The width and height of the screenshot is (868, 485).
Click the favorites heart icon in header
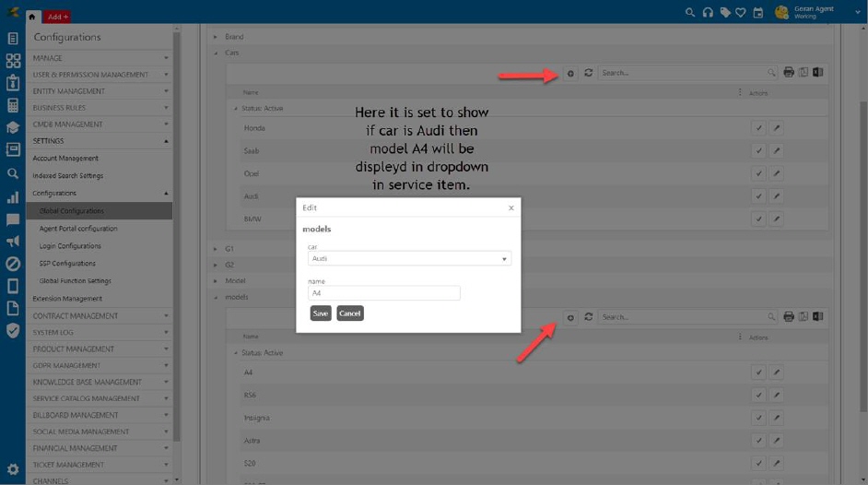741,12
